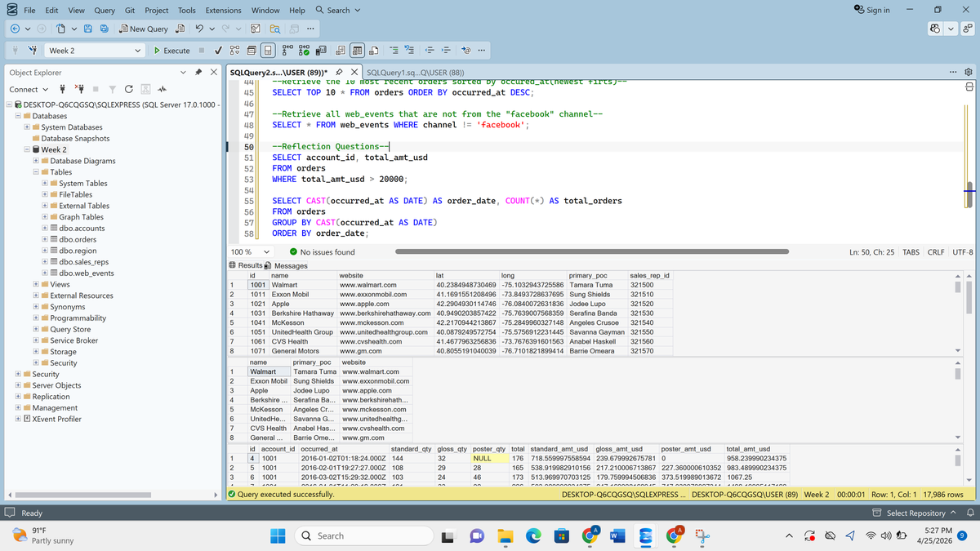Image resolution: width=980 pixels, height=551 pixels.
Task: Click the Parse query checkmark icon
Action: [217, 51]
